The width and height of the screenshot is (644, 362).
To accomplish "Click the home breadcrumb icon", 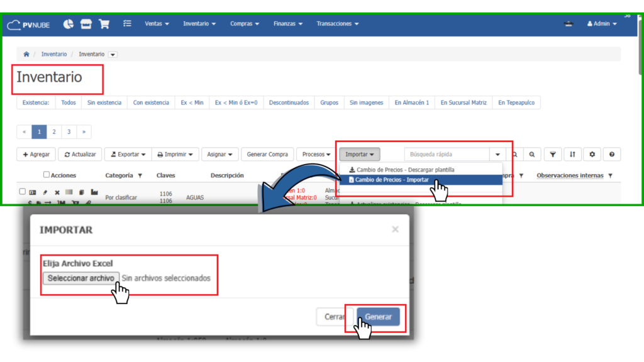I will [26, 55].
